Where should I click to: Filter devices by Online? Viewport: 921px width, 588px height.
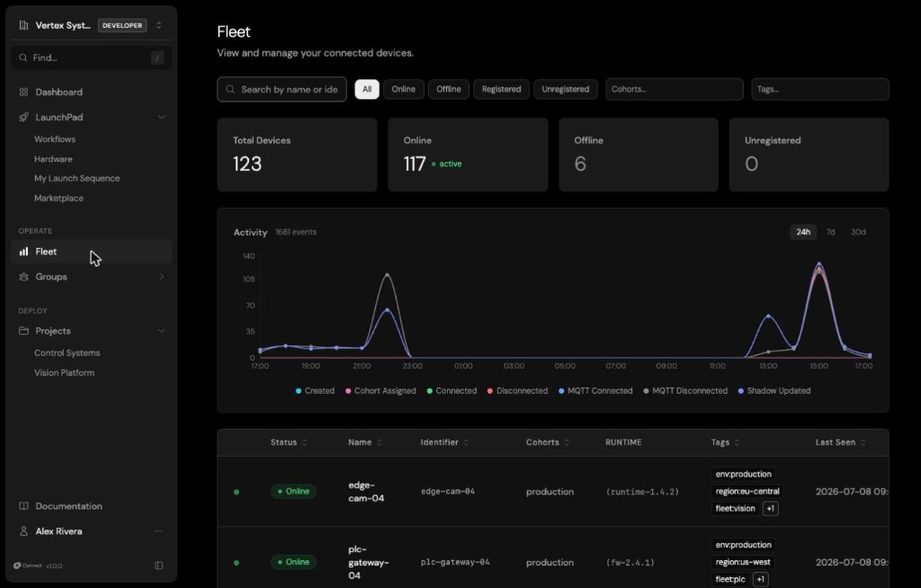[404, 89]
